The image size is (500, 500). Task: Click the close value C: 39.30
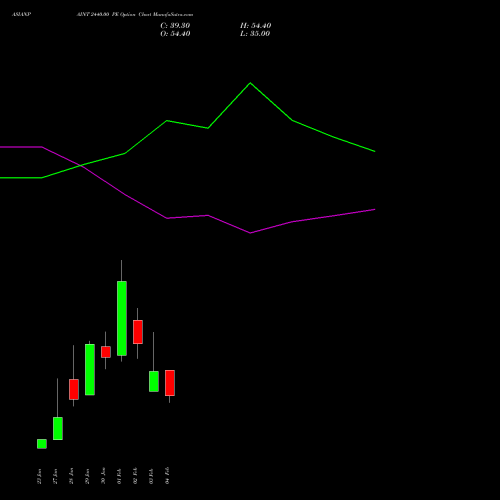[x=175, y=26]
